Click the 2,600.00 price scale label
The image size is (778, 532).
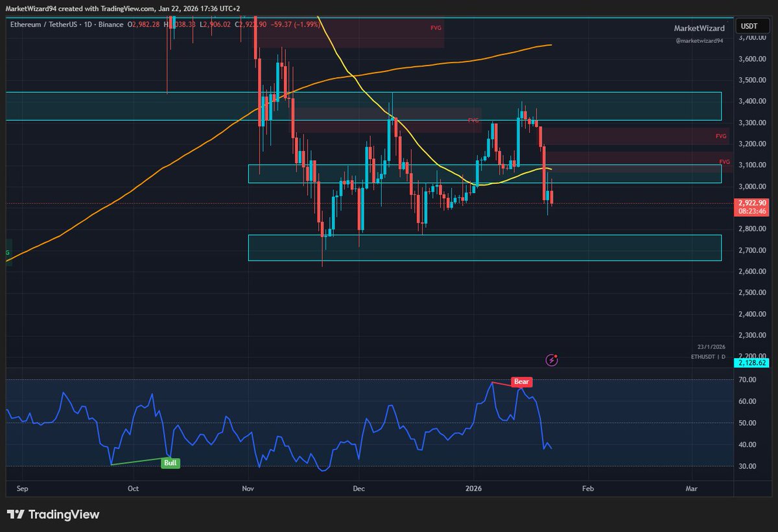pyautogui.click(x=752, y=272)
